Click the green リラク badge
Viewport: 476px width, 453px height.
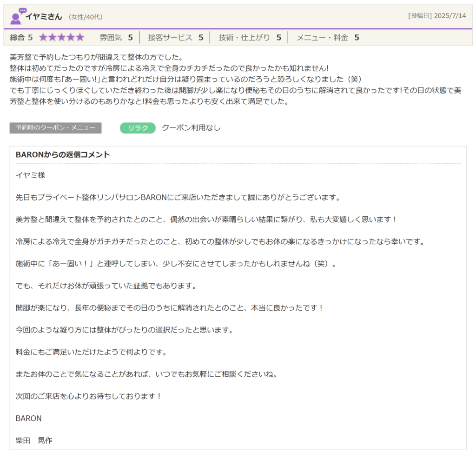pyautogui.click(x=138, y=128)
